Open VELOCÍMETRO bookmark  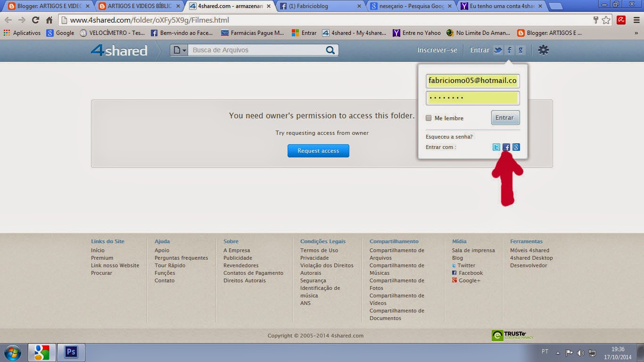coord(112,33)
